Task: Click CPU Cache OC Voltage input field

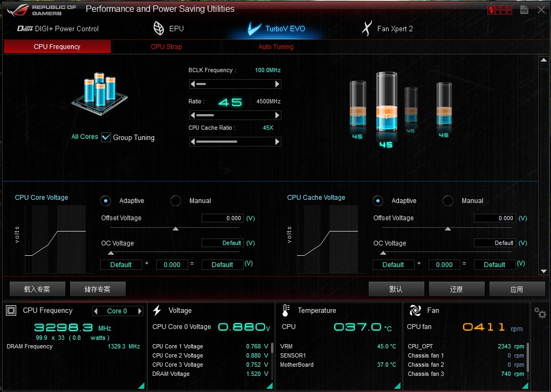Action: pos(495,243)
